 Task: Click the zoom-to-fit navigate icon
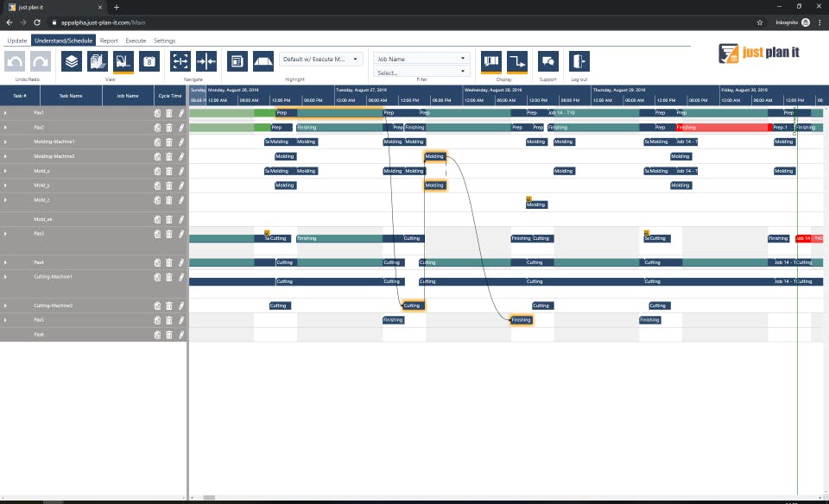[180, 61]
